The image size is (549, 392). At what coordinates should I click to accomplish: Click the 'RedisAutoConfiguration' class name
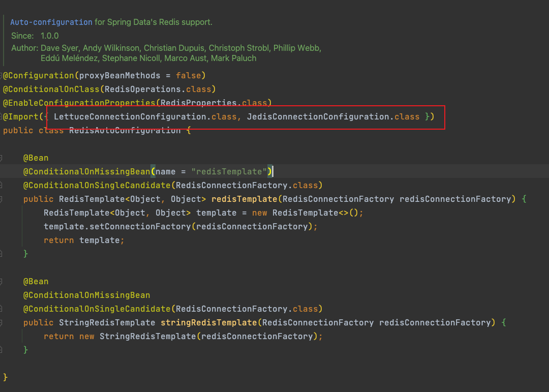point(125,131)
